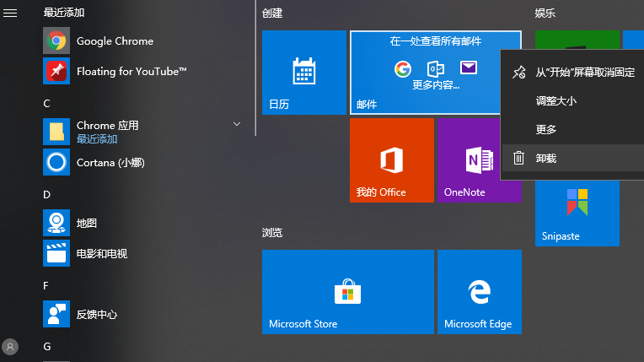Click the 反馈中心 label text

click(x=97, y=315)
